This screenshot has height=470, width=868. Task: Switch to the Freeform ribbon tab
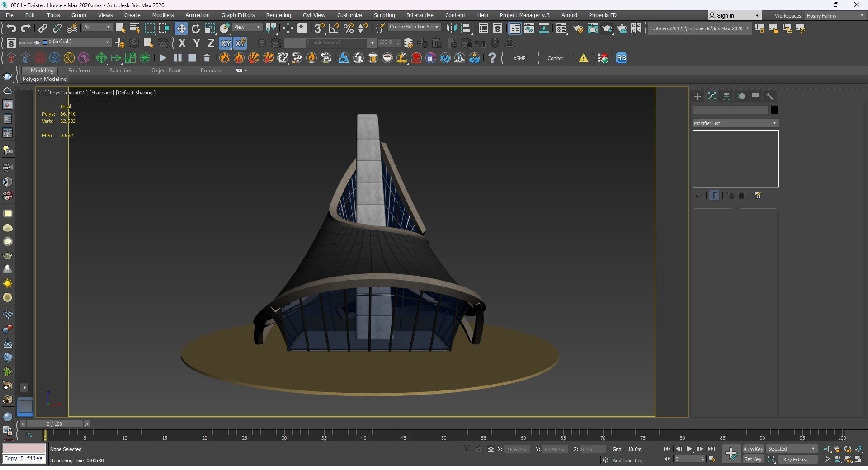click(79, 70)
